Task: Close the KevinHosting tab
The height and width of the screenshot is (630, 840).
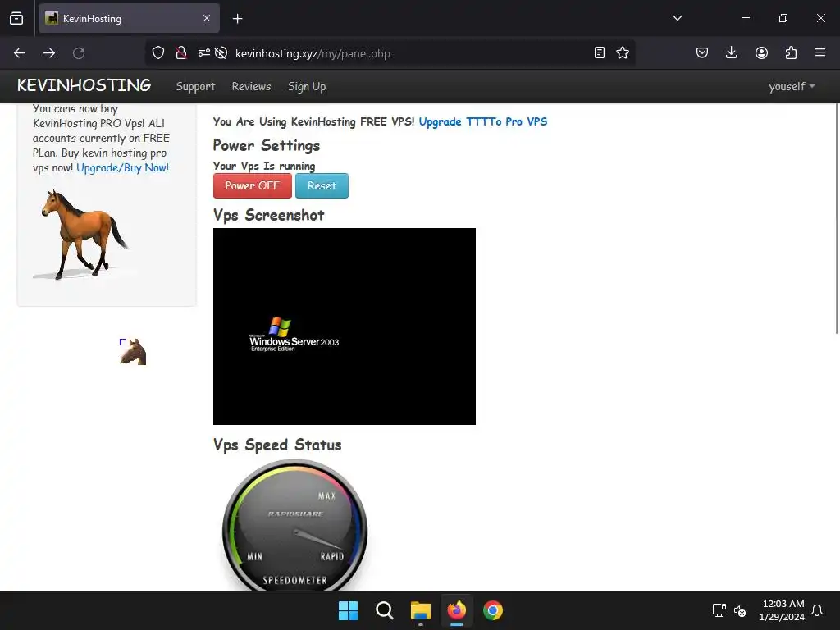Action: click(x=207, y=18)
